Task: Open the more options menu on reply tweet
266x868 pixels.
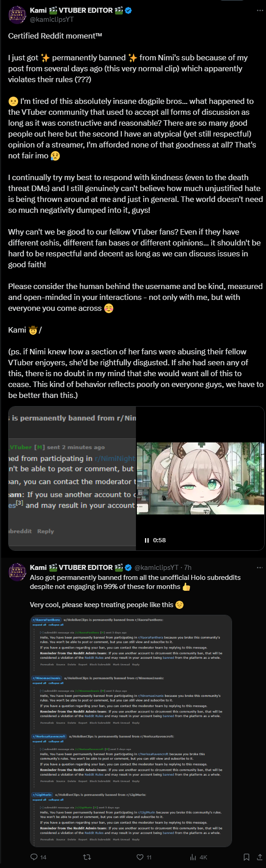Action: [260, 567]
